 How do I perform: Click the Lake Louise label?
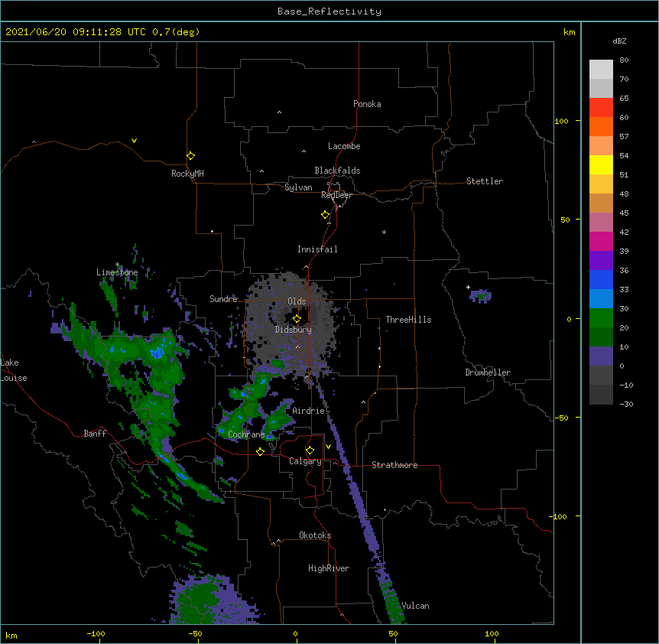tap(14, 370)
